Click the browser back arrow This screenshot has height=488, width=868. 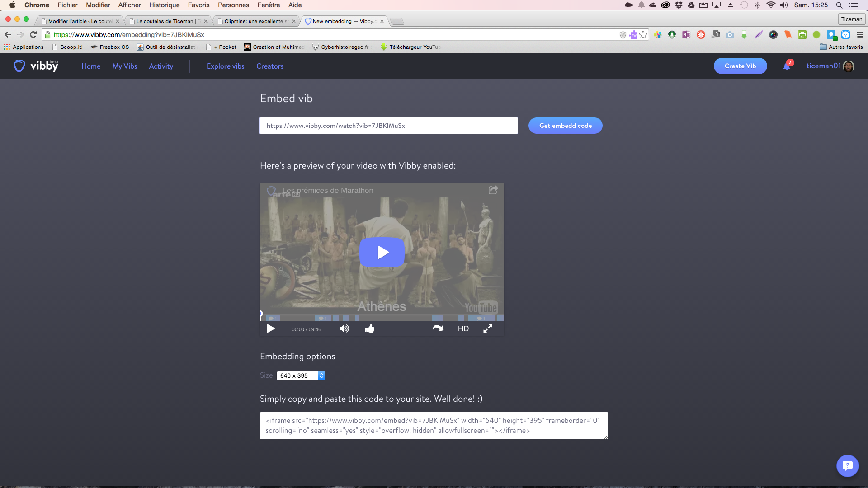[8, 34]
